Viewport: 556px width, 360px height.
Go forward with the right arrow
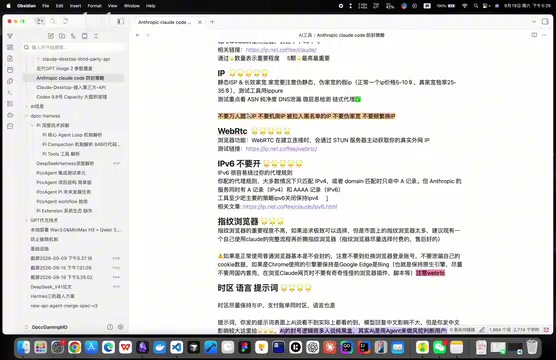(x=148, y=35)
